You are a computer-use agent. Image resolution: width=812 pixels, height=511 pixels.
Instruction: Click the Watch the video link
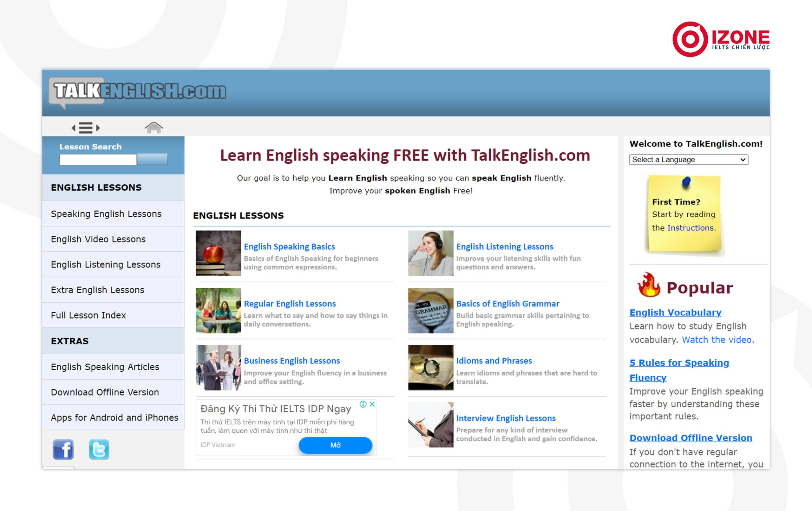[x=718, y=340]
